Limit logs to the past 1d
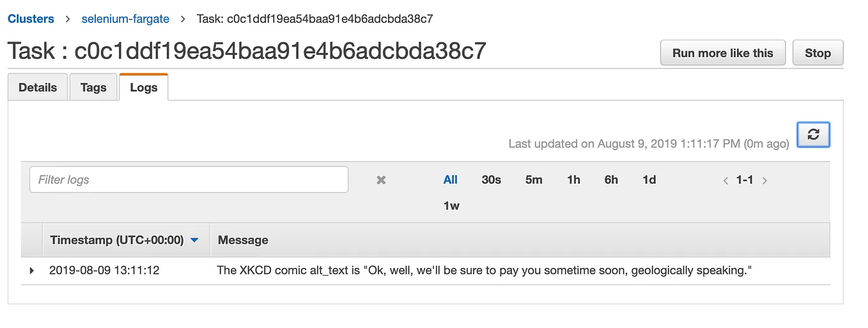The width and height of the screenshot is (868, 328). [649, 180]
